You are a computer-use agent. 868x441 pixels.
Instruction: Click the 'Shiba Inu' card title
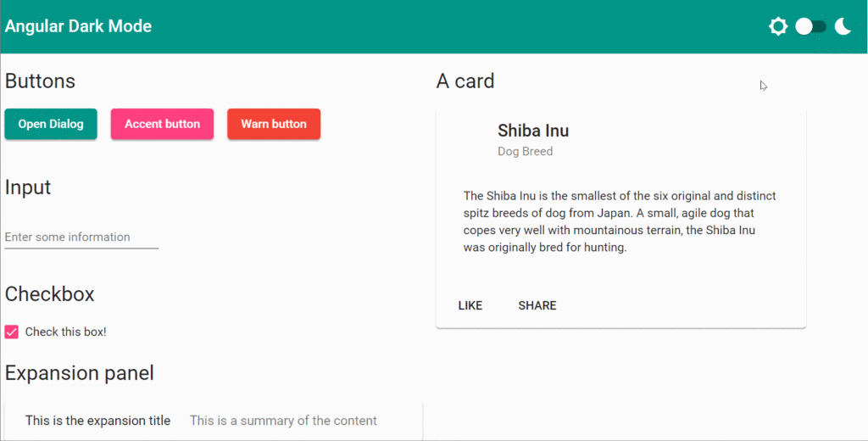click(533, 131)
